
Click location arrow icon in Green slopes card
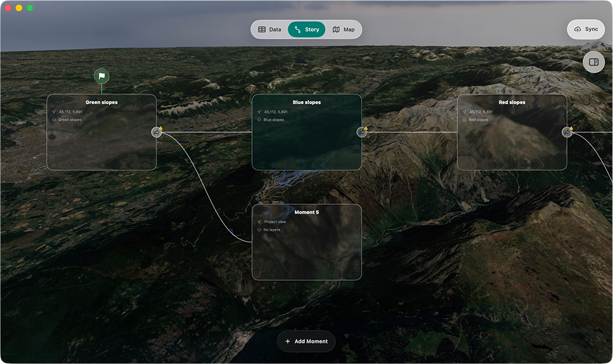pyautogui.click(x=54, y=112)
